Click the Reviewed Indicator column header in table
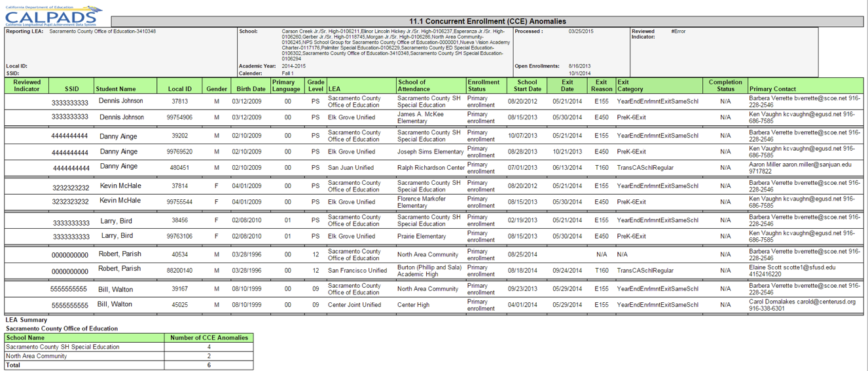 tap(27, 86)
